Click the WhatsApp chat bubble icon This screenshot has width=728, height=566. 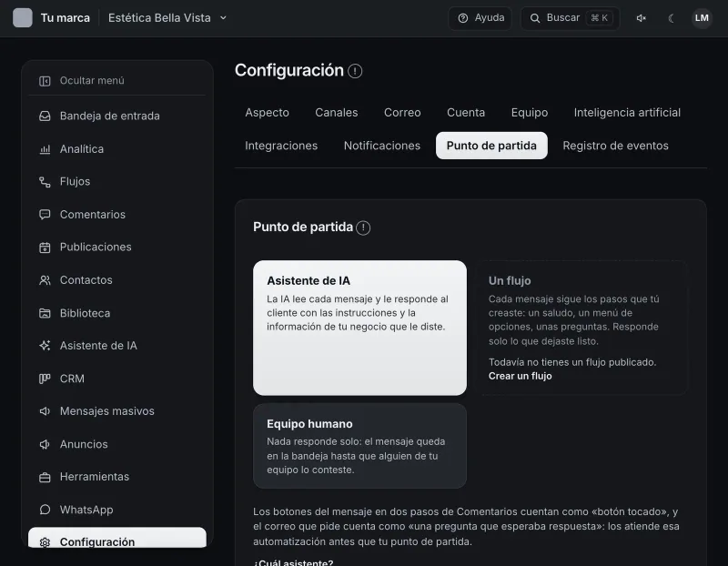click(45, 510)
